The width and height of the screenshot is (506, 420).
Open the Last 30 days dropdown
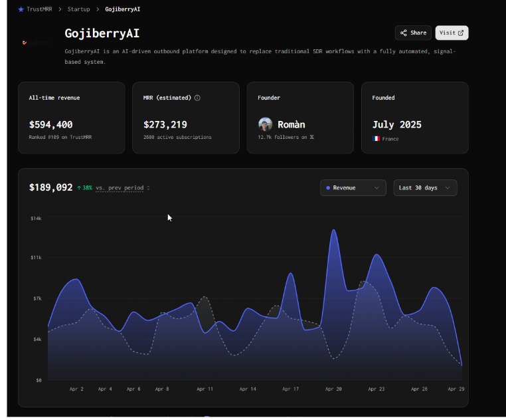(425, 187)
